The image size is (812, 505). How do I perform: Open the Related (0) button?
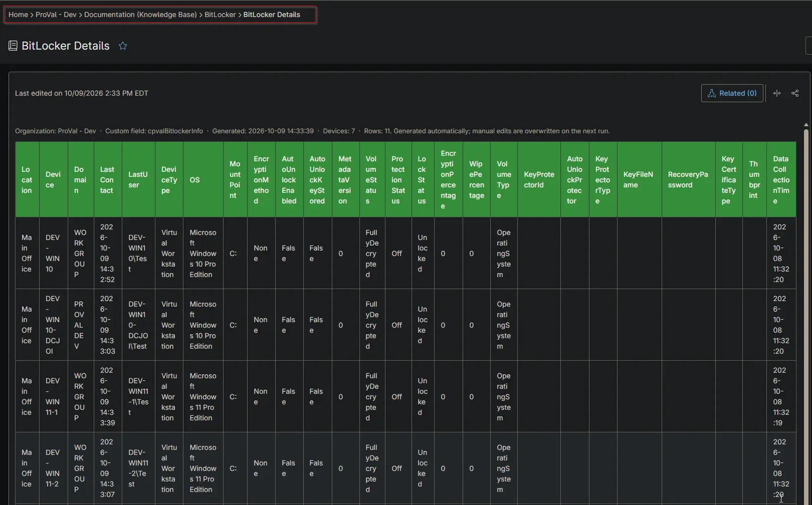pos(732,93)
